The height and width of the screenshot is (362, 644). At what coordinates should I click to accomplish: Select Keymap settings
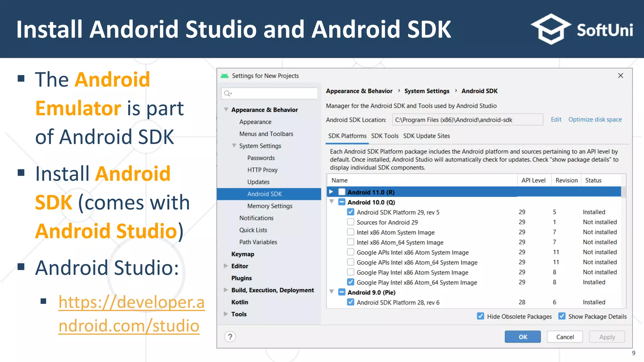pyautogui.click(x=242, y=254)
